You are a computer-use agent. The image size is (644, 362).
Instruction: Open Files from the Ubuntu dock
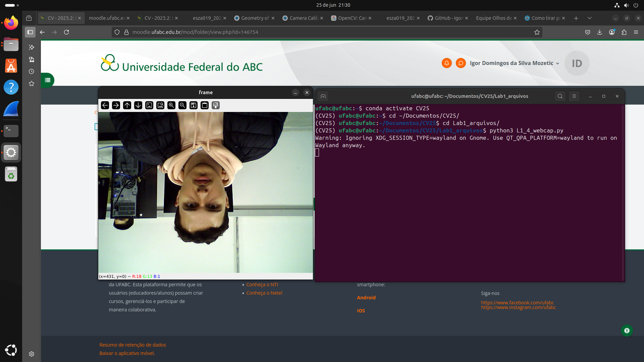pyautogui.click(x=11, y=44)
